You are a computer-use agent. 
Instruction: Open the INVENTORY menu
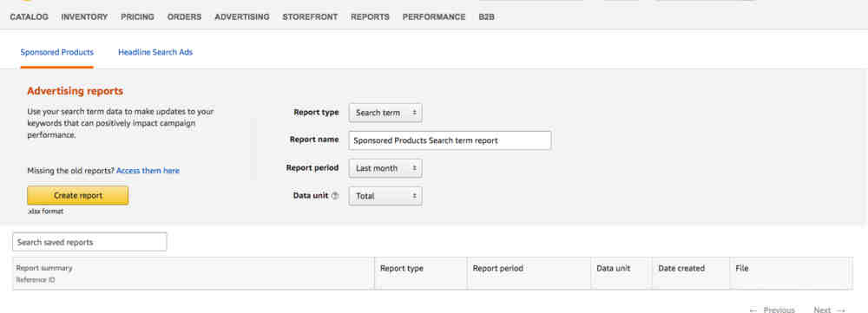point(85,17)
